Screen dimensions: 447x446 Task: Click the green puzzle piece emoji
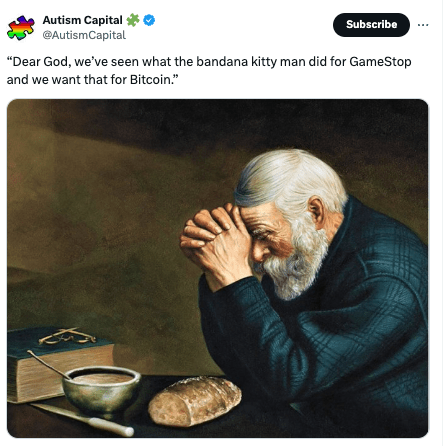point(133,20)
